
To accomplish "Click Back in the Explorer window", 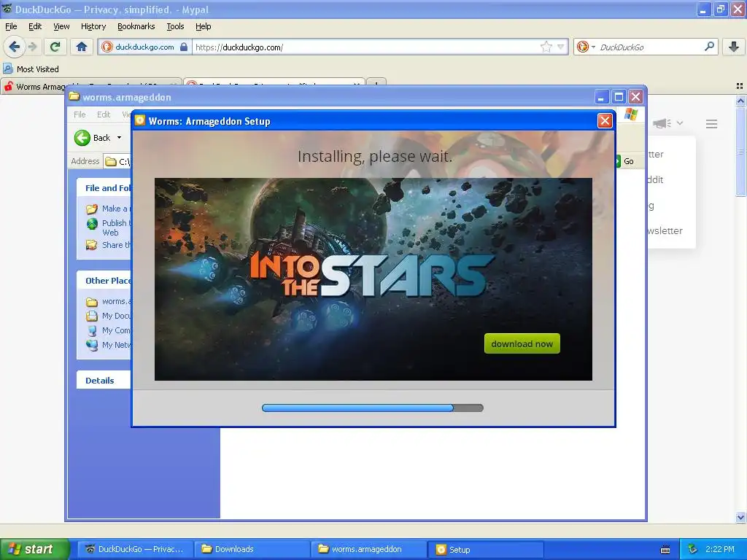I will coord(93,138).
